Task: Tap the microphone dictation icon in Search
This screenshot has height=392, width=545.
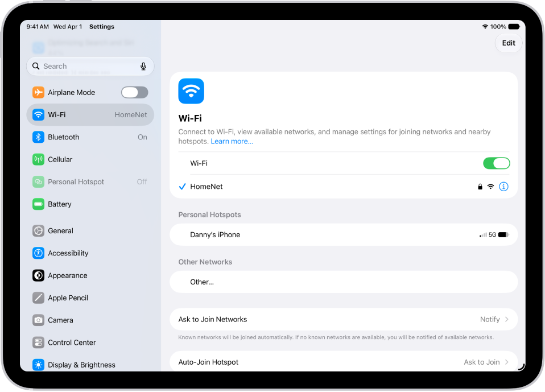Action: point(143,67)
